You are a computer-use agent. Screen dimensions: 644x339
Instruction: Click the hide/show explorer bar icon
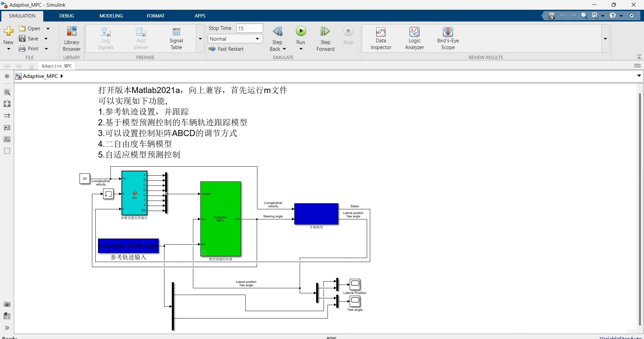tap(7, 76)
